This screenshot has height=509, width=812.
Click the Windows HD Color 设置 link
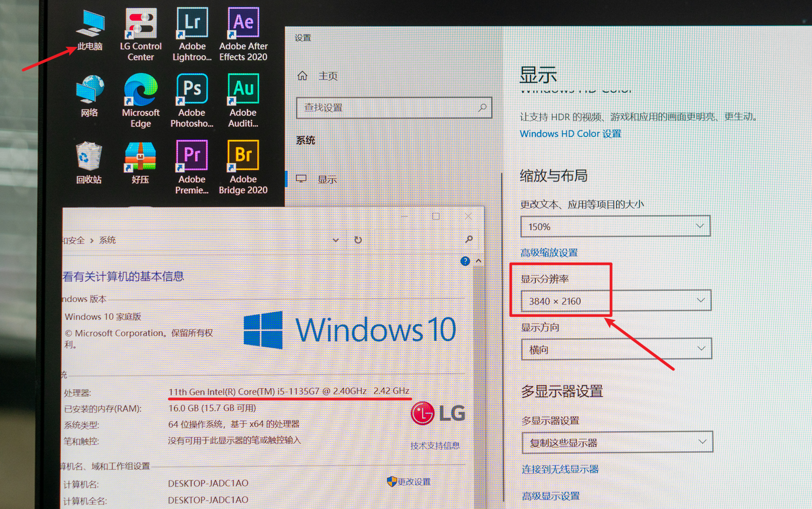pyautogui.click(x=570, y=134)
